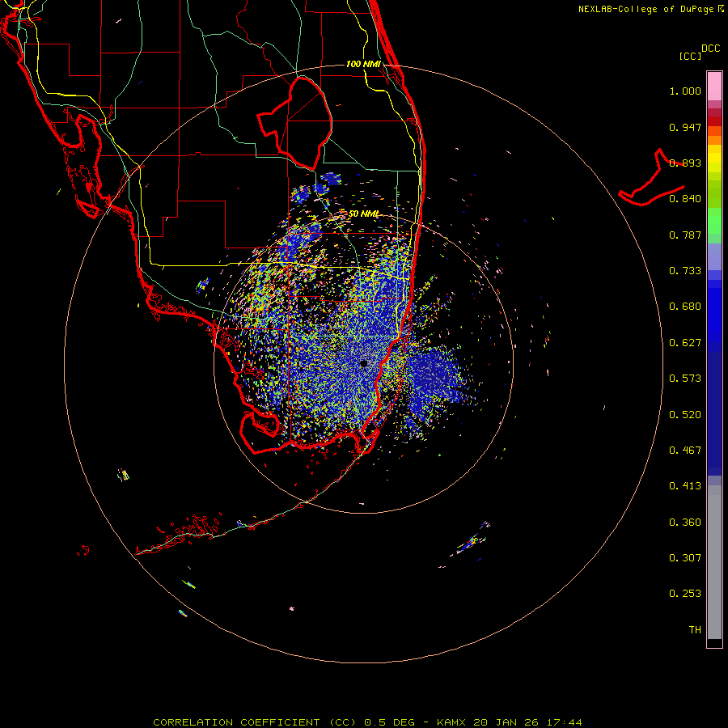The width and height of the screenshot is (728, 728).
Task: Select the 0.947 scale value
Action: (685, 127)
